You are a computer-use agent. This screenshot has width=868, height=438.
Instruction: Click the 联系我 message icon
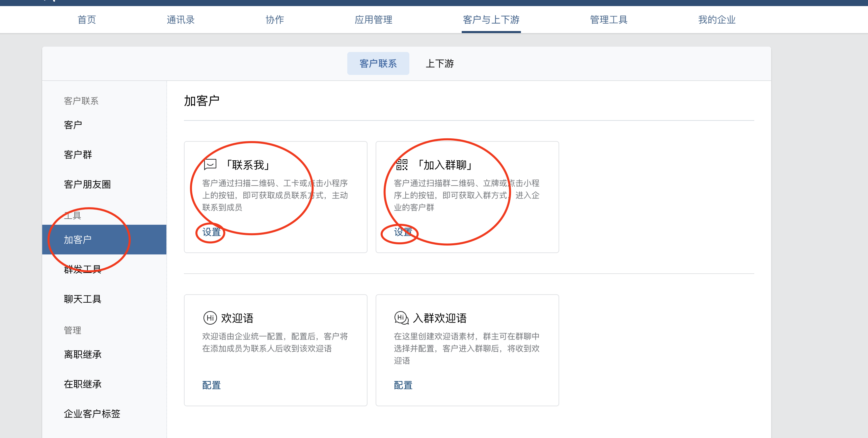[210, 165]
